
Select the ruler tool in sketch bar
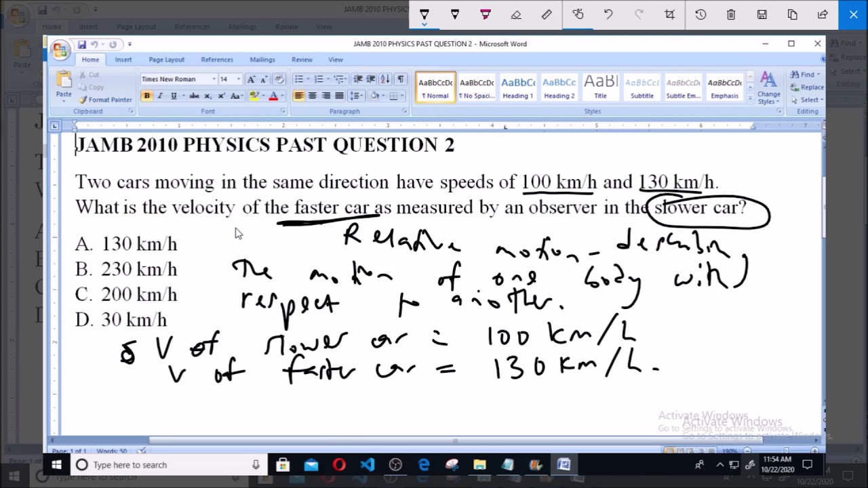click(x=547, y=14)
